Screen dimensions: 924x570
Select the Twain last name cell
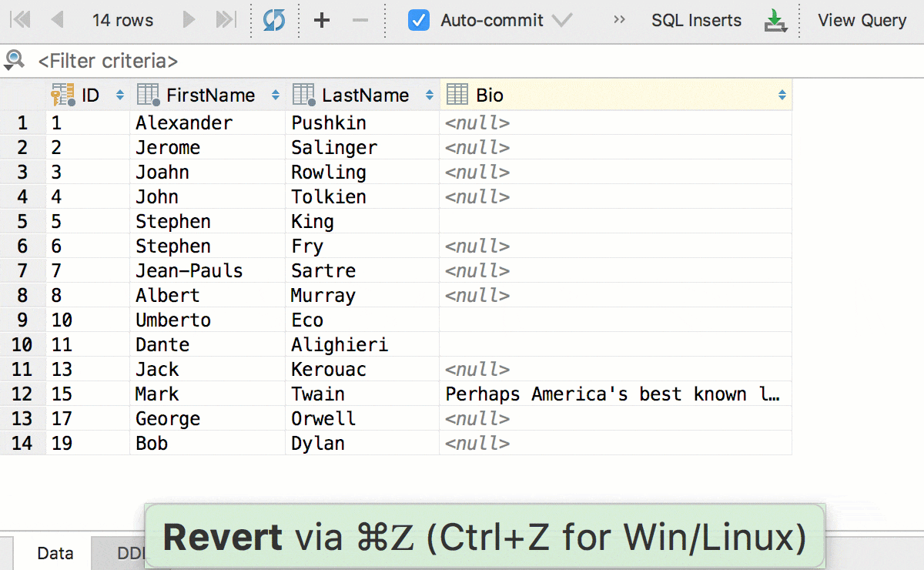click(363, 394)
